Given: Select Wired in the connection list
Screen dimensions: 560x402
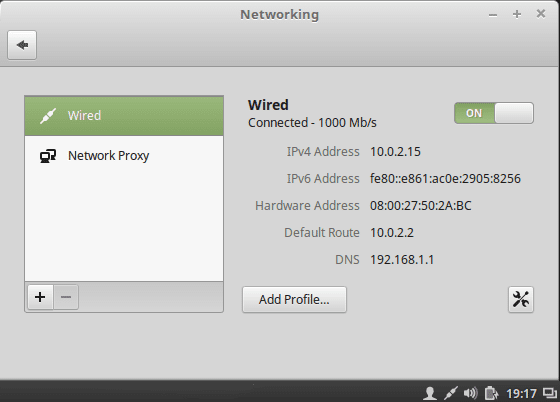Looking at the screenshot, I should tap(124, 116).
